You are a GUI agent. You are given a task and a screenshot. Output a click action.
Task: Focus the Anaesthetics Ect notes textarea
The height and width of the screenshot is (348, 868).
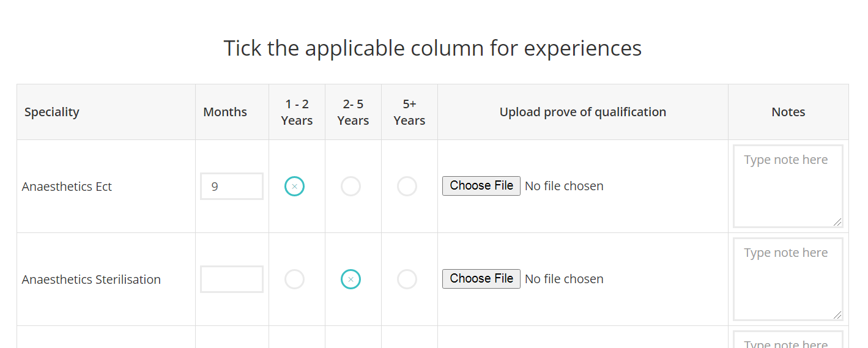pyautogui.click(x=788, y=186)
